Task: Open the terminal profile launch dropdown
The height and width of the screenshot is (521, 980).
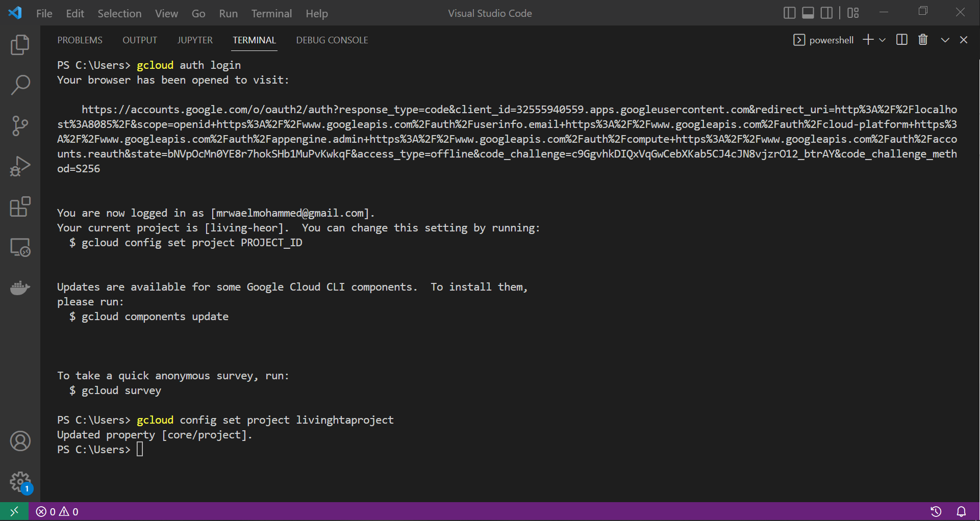Action: [883, 40]
